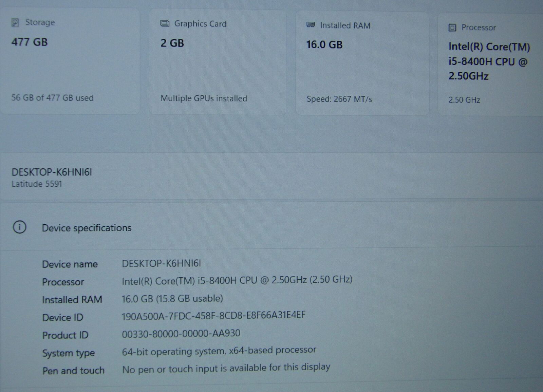Image resolution: width=543 pixels, height=392 pixels.
Task: Click the Storage drive icon
Action: point(15,22)
